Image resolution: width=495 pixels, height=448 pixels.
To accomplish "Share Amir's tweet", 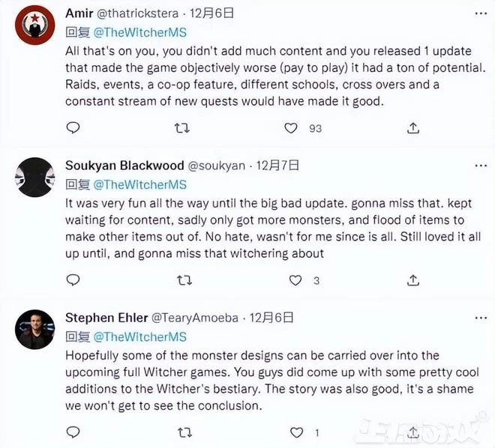I will pyautogui.click(x=412, y=128).
